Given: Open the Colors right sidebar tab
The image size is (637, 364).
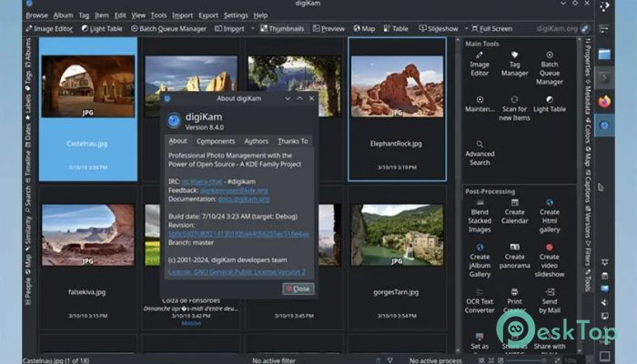Looking at the screenshot, I should pos(588,130).
